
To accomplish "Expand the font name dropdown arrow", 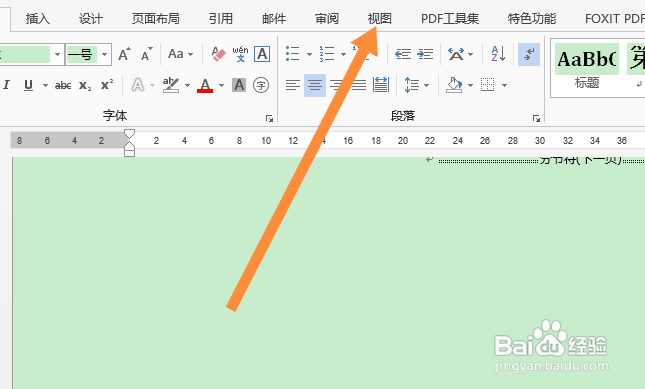I will pyautogui.click(x=57, y=54).
